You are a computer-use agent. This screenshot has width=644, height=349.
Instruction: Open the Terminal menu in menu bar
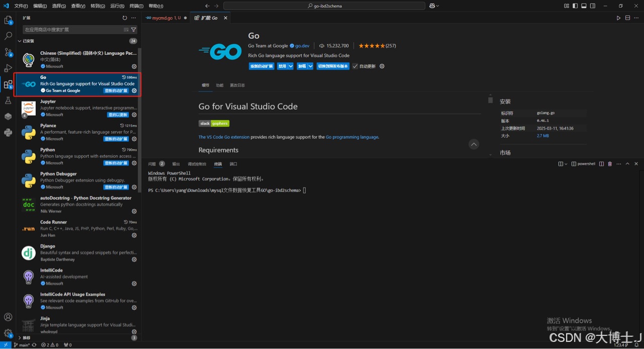pos(136,6)
